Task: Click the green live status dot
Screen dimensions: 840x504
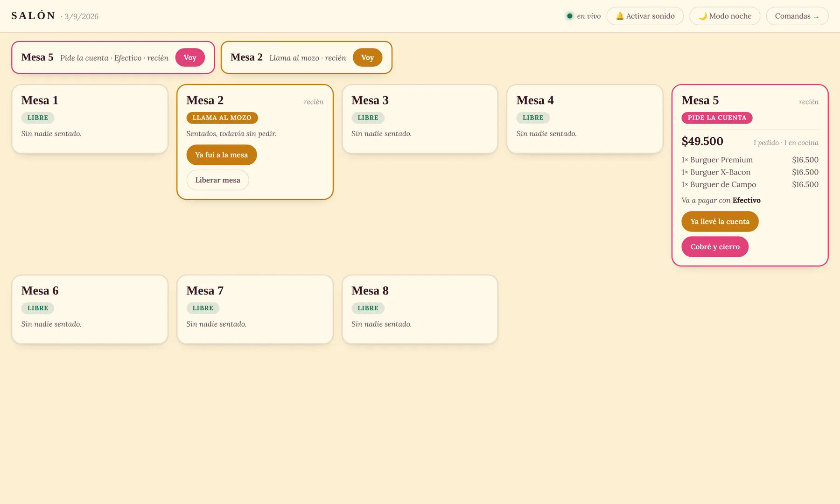Action: pyautogui.click(x=569, y=16)
